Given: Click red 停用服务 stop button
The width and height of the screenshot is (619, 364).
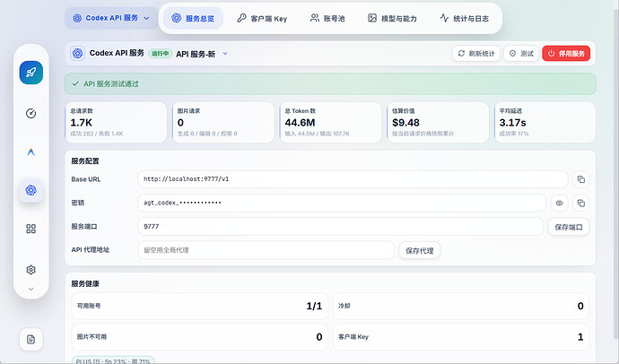Looking at the screenshot, I should click(566, 54).
